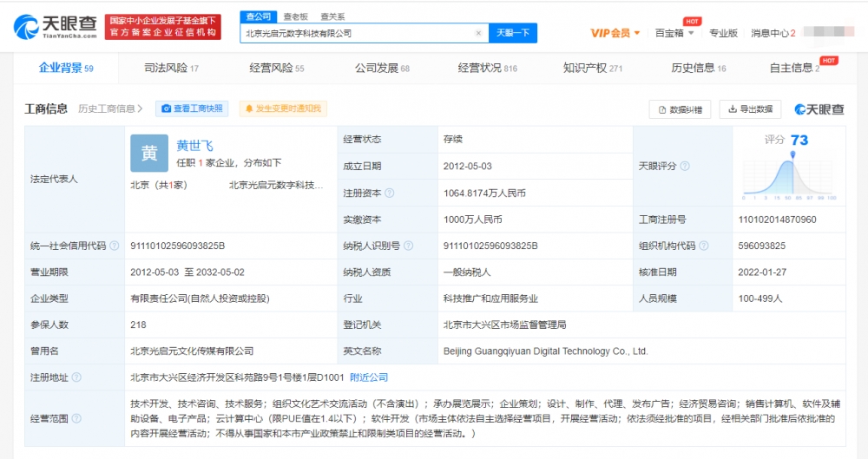Click 查看工商快照 button
The height and width of the screenshot is (459, 868).
(192, 108)
